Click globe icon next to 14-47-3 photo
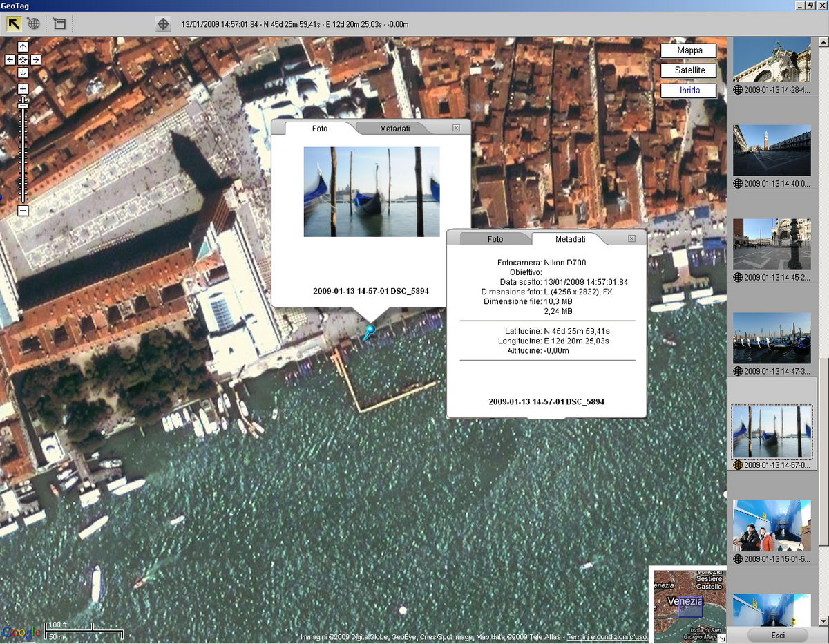 pos(738,372)
